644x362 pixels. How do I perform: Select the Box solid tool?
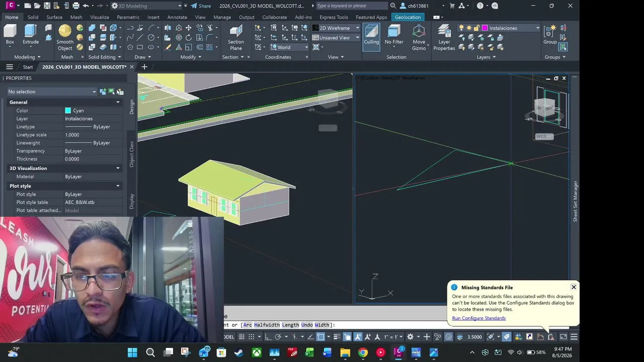(x=10, y=34)
